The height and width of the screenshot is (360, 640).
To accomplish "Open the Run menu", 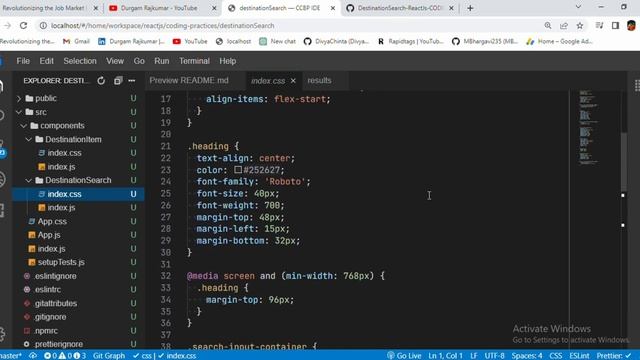I will [x=161, y=61].
